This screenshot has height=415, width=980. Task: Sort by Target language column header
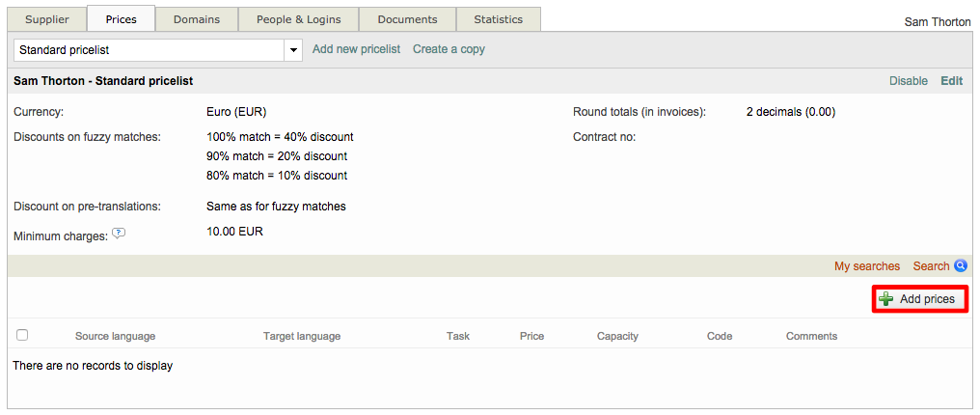(301, 336)
